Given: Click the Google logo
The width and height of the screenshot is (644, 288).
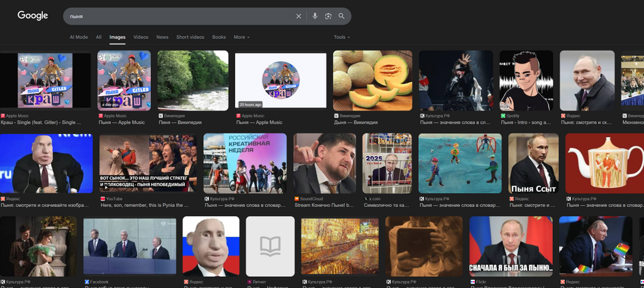Looking at the screenshot, I should (x=33, y=16).
